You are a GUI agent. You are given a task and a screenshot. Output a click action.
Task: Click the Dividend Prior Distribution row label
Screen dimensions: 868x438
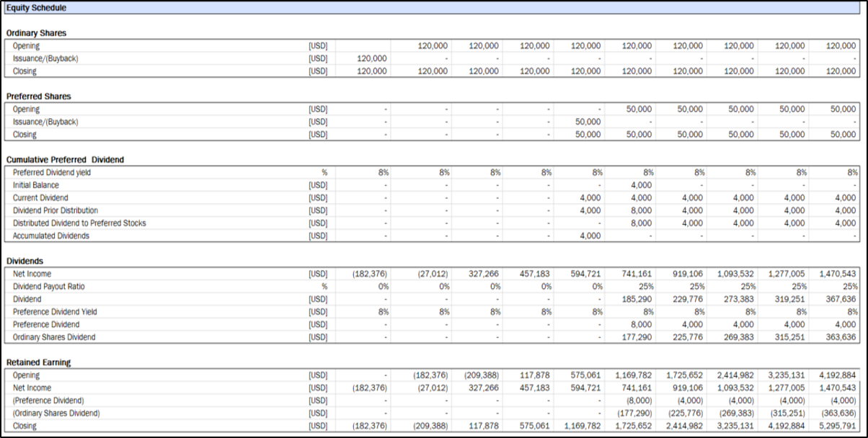[56, 210]
